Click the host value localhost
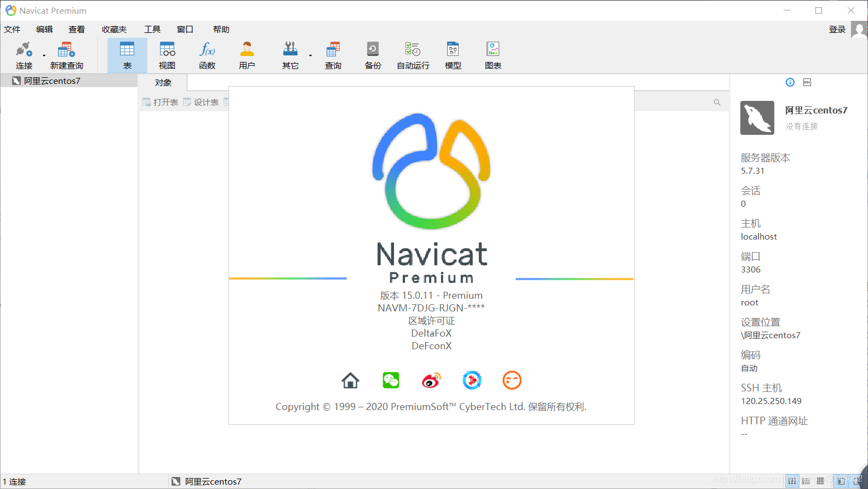868x489 pixels. (759, 237)
